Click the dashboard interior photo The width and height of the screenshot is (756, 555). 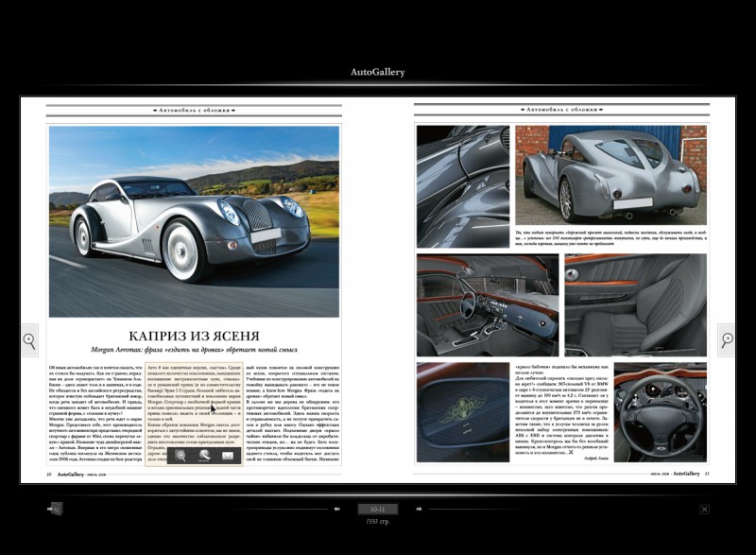pyautogui.click(x=488, y=305)
